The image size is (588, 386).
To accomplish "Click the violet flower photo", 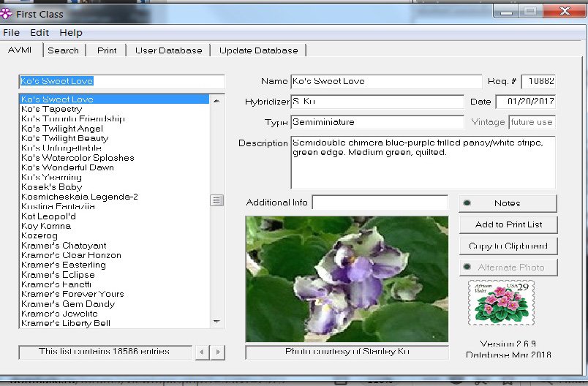I will tap(347, 279).
